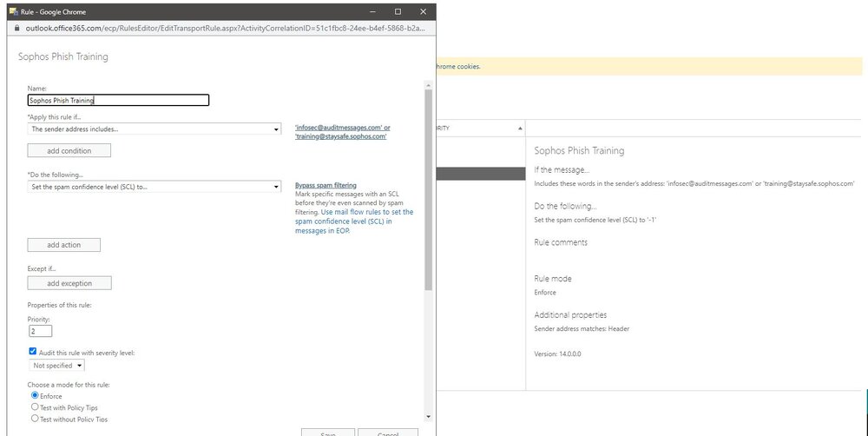Click the add exception button
This screenshot has width=868, height=436.
[x=69, y=283]
